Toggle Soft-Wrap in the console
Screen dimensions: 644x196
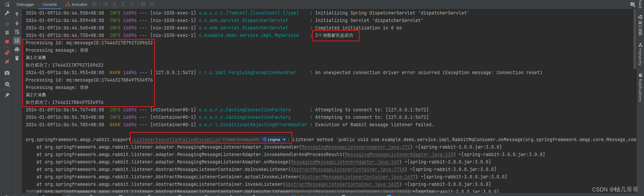pyautogui.click(x=17, y=32)
